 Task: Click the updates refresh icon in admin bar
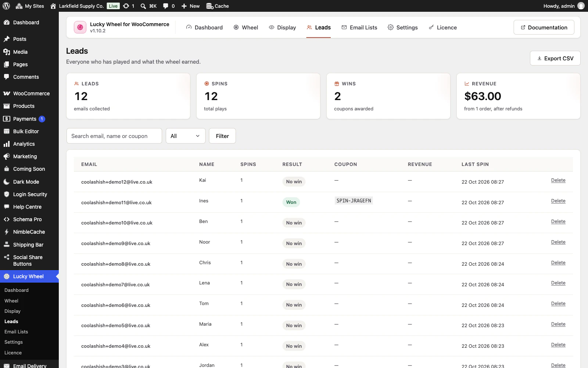click(x=126, y=6)
